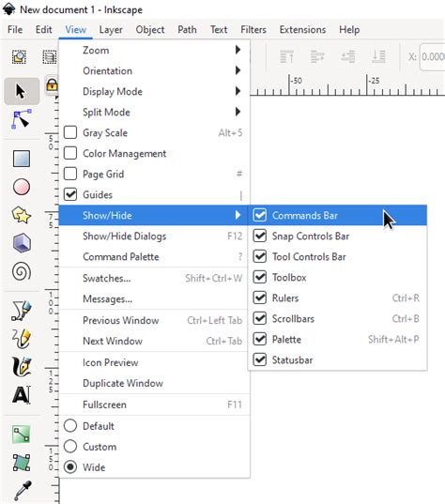Open the Layer menu

tap(111, 30)
